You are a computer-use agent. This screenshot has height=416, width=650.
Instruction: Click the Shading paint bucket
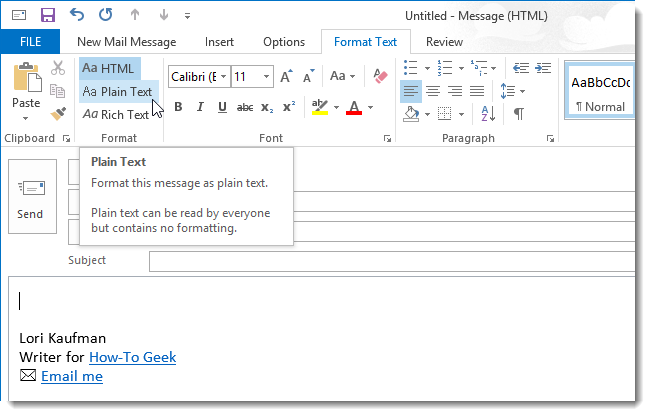pos(411,114)
